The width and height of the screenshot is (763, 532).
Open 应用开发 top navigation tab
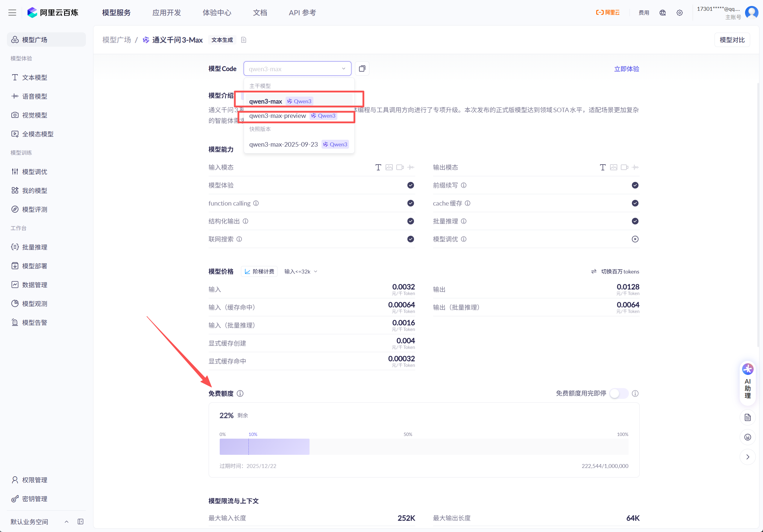coord(166,13)
